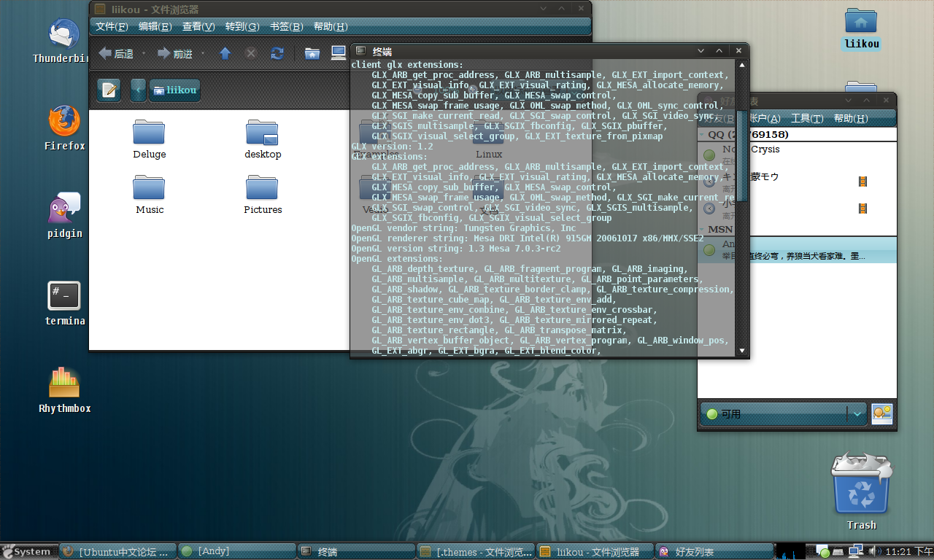Open the 转到(G) menu in file browser
The width and height of the screenshot is (934, 560).
[x=242, y=26]
